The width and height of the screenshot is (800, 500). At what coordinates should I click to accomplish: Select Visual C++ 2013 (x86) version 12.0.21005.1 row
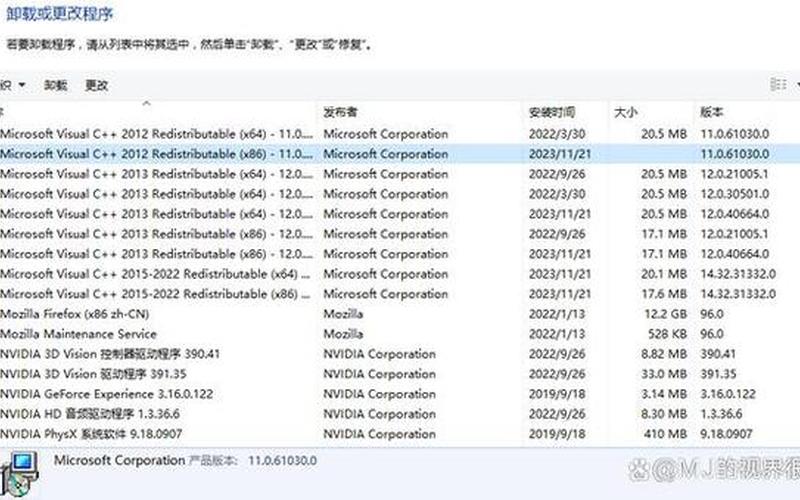point(400,234)
